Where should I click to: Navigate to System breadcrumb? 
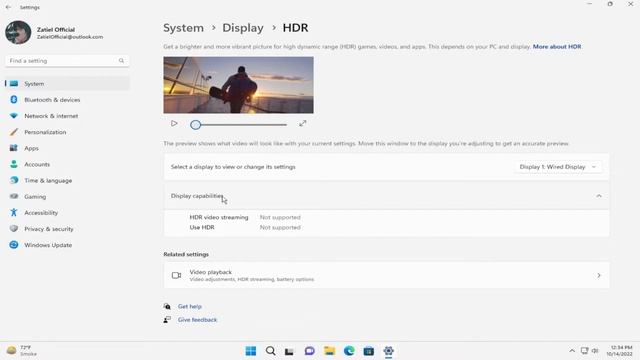(183, 28)
